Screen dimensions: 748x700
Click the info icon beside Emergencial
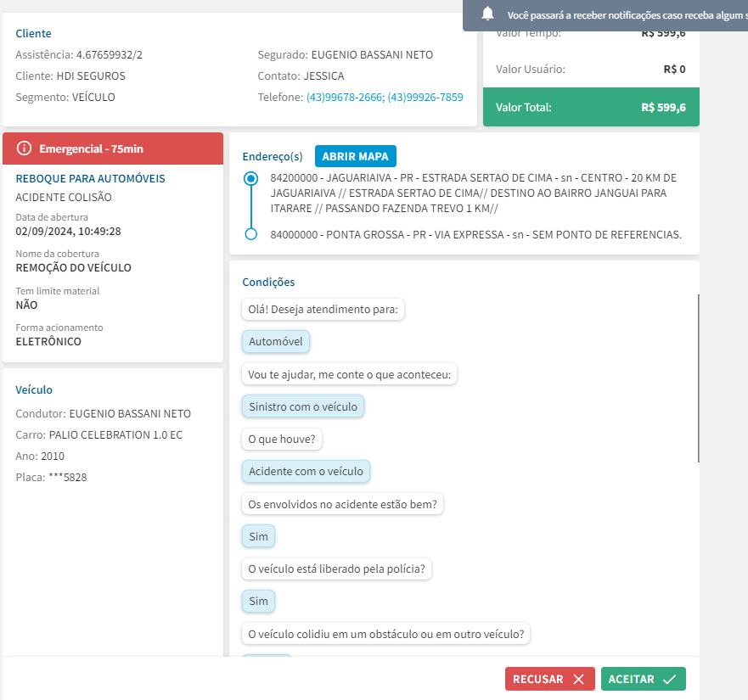(x=24, y=148)
